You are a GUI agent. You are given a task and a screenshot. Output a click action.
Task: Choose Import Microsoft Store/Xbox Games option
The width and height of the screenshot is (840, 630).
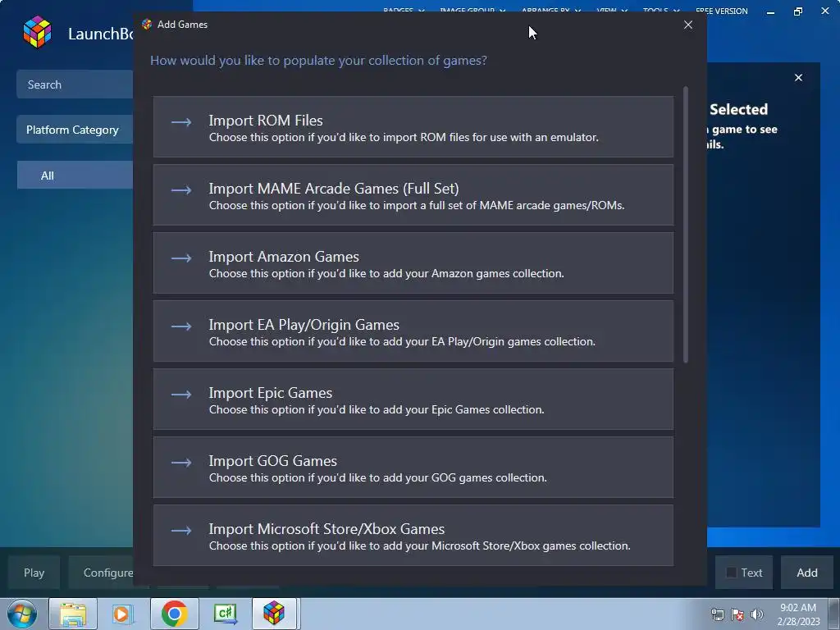pyautogui.click(x=413, y=535)
